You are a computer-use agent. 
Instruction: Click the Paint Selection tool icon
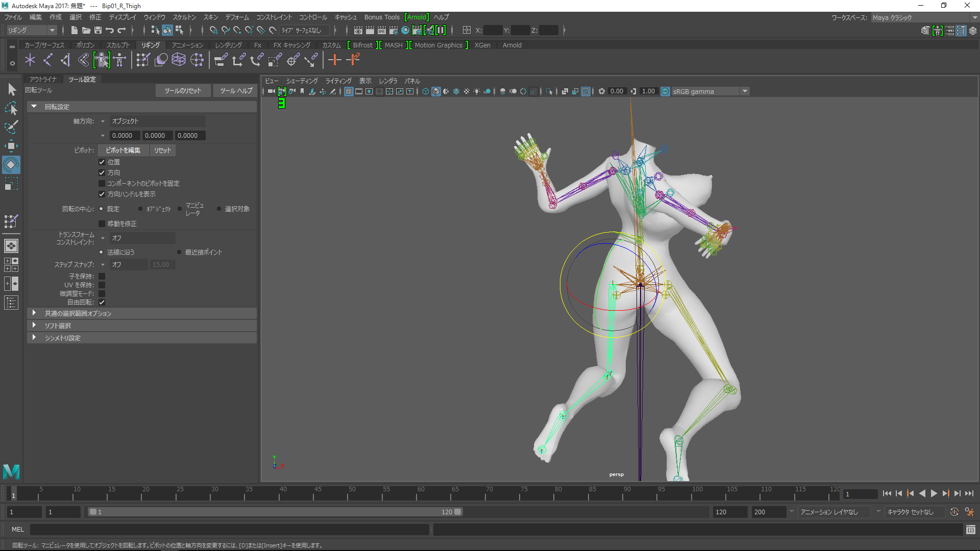pos(11,127)
